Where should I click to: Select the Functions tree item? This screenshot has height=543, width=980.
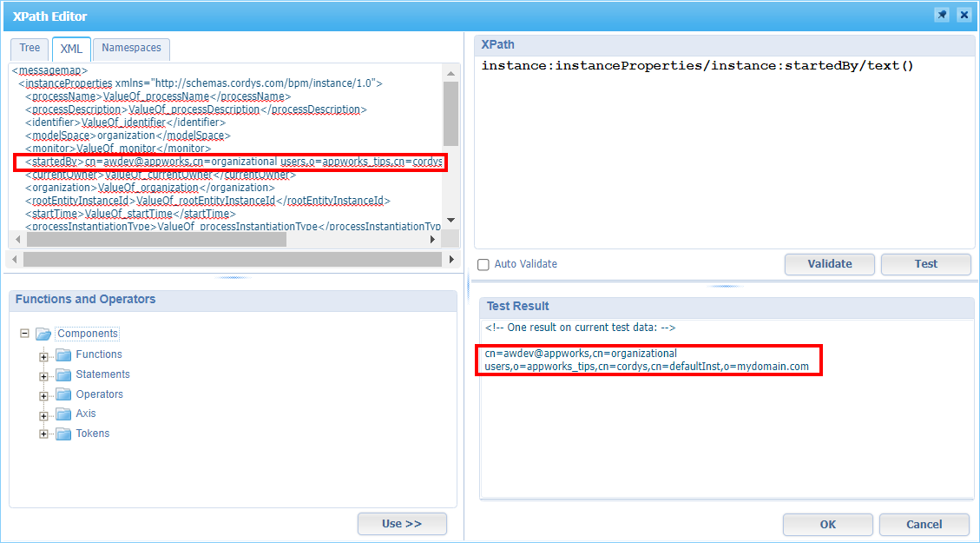coord(99,354)
